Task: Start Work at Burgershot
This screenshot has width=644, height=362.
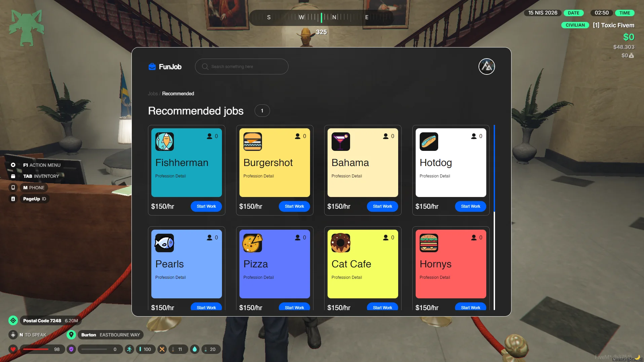Action: 294,206
